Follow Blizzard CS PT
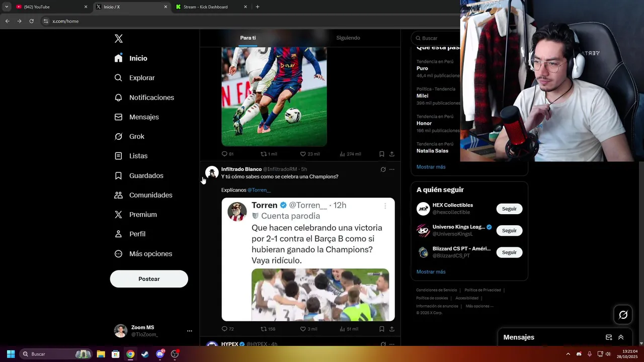 [x=509, y=252]
